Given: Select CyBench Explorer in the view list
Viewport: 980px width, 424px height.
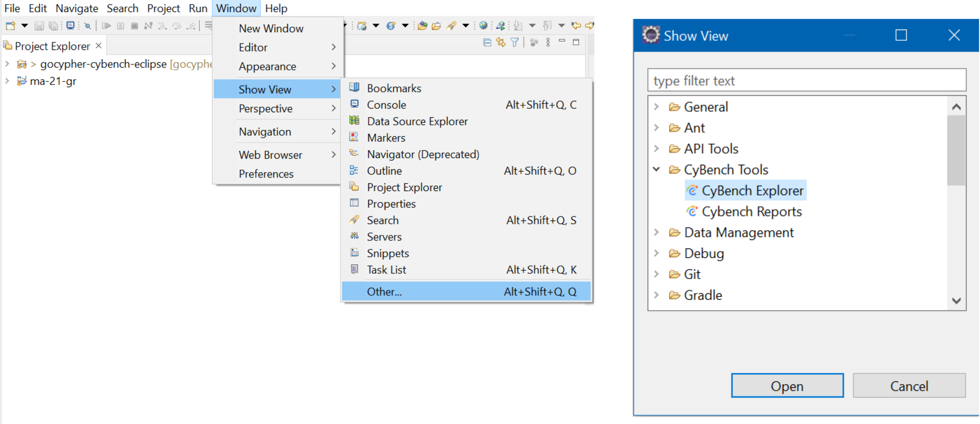Looking at the screenshot, I should click(746, 190).
